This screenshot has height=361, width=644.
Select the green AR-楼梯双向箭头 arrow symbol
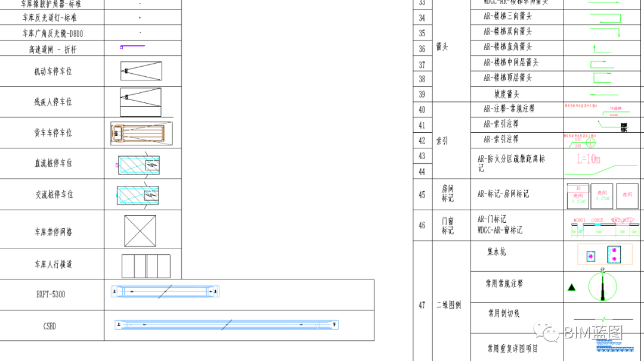point(605,32)
